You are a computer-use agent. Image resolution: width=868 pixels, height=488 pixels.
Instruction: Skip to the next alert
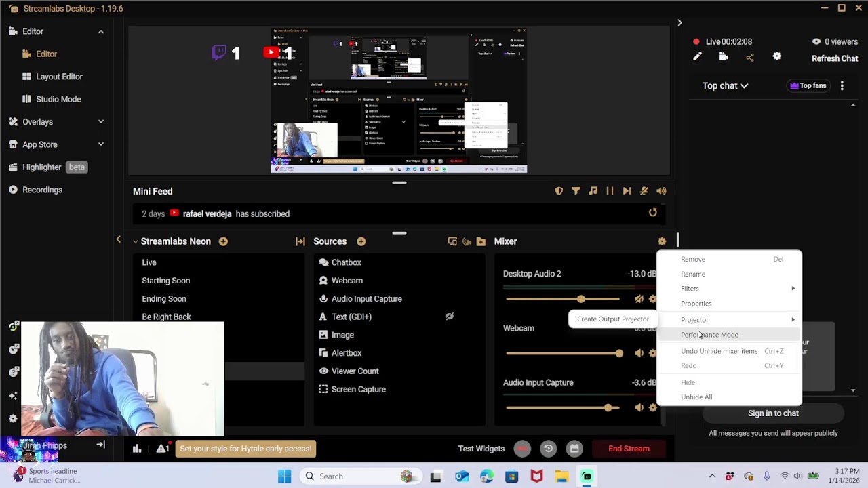click(627, 191)
